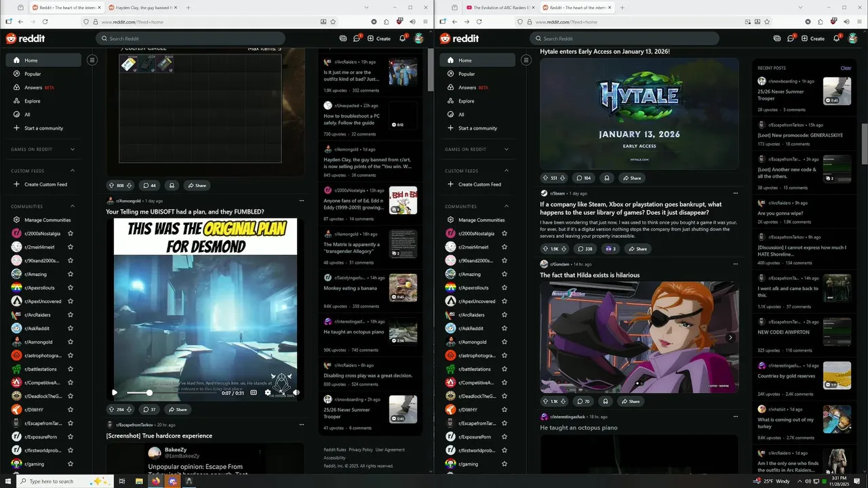
Task: Play the Desmond video in left window
Action: [115, 392]
